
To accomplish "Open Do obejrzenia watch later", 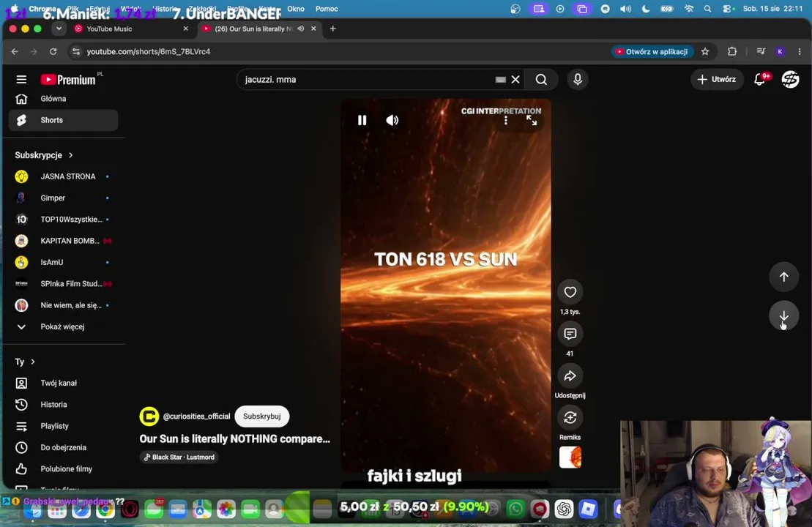I will coord(63,447).
